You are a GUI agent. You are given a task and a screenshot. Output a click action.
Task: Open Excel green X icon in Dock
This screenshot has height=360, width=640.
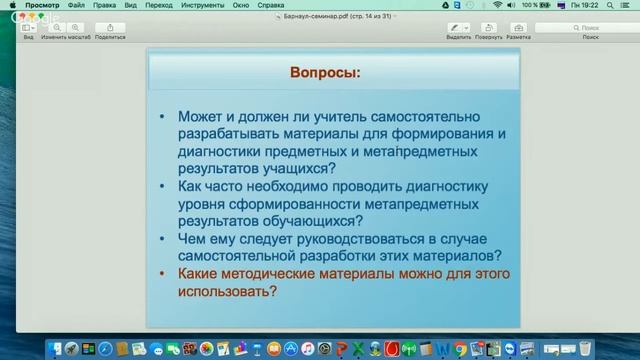358,349
